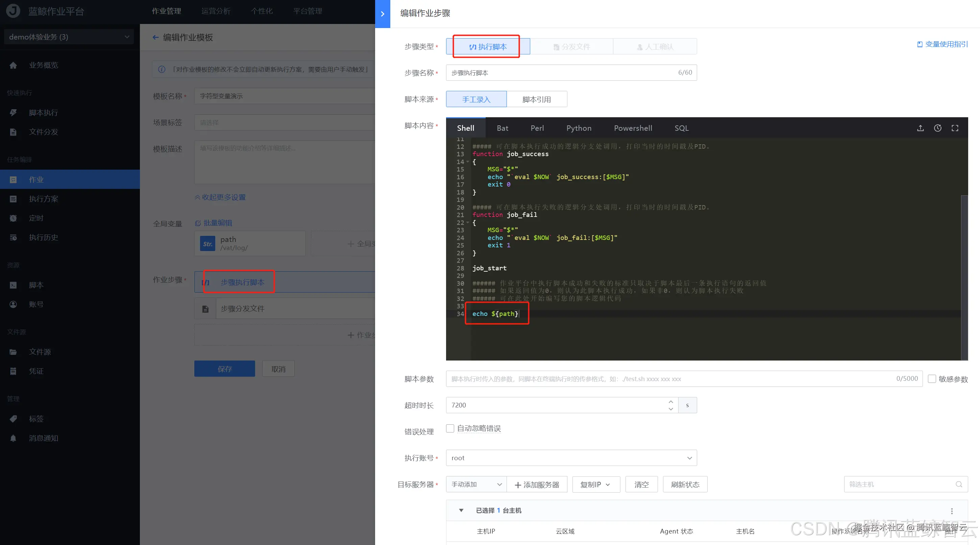Click the search icon in 筛选主机 field

pyautogui.click(x=959, y=485)
